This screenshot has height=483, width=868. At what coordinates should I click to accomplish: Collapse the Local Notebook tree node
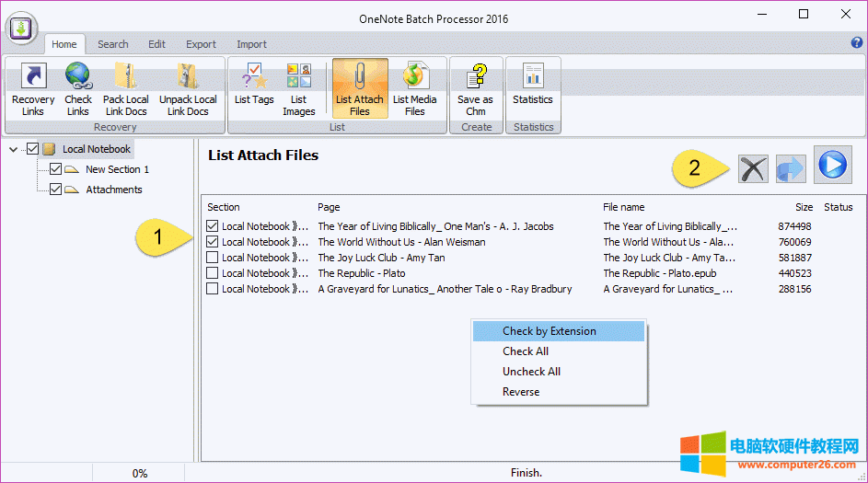point(13,149)
